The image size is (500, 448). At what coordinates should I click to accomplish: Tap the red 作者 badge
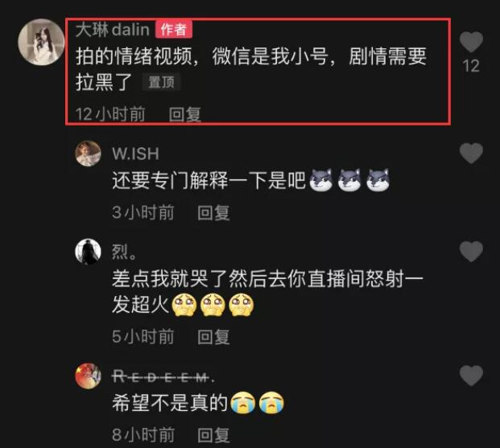click(x=174, y=30)
